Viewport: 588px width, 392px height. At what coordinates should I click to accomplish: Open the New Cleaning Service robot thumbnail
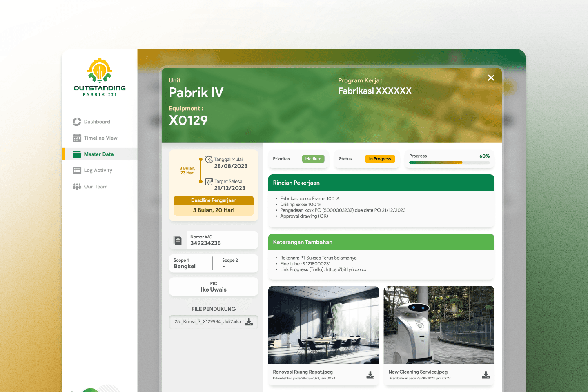click(439, 325)
